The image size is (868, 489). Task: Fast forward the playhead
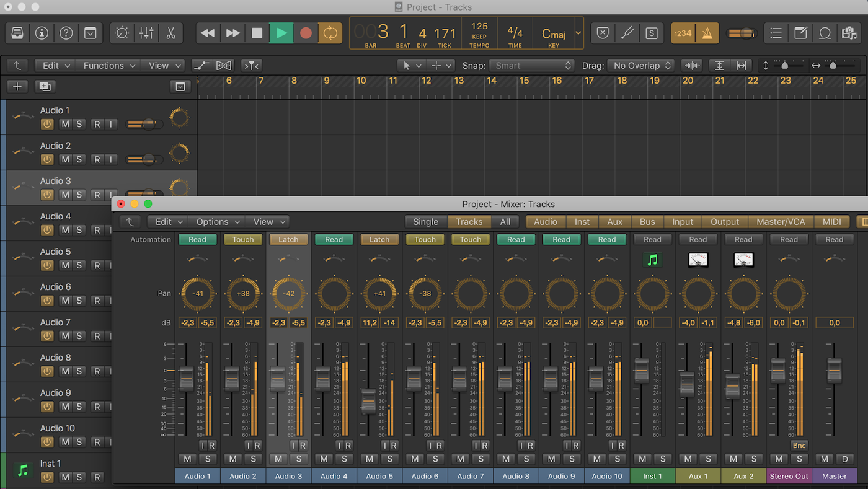(232, 33)
